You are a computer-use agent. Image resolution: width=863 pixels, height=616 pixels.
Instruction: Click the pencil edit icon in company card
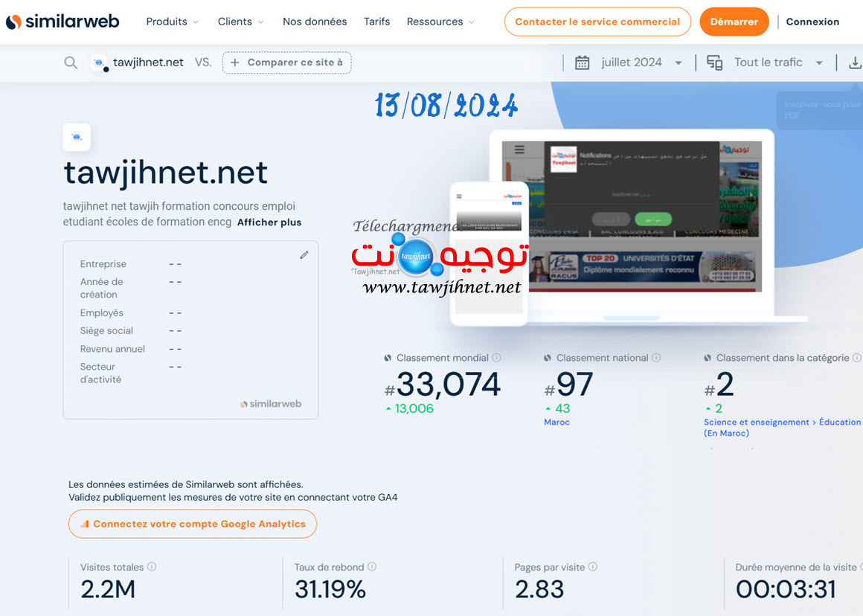click(304, 255)
